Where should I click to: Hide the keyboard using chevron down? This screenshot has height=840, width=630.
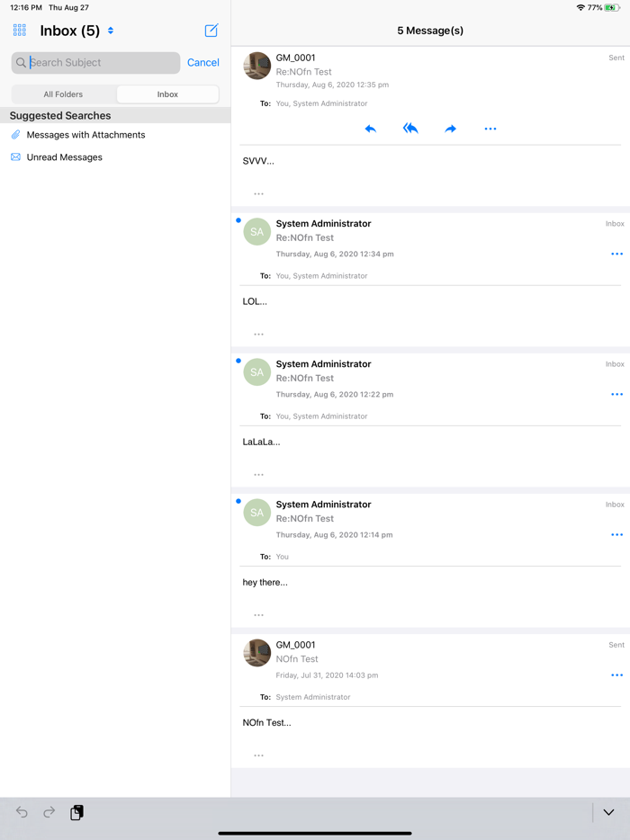(608, 812)
